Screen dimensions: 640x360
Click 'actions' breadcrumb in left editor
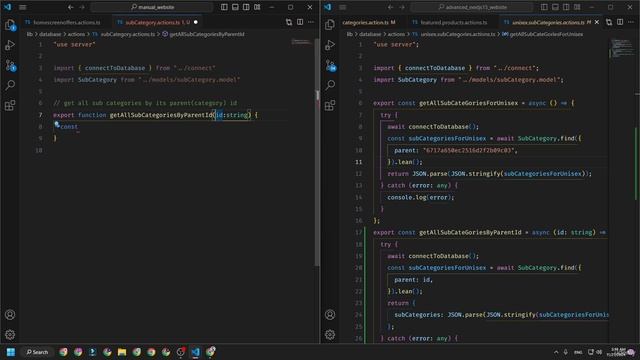click(x=76, y=34)
